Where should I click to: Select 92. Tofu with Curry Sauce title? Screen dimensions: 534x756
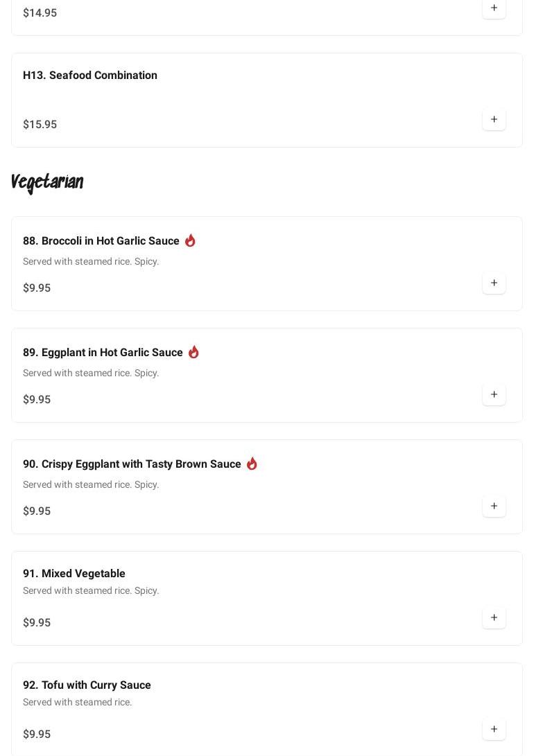(87, 685)
